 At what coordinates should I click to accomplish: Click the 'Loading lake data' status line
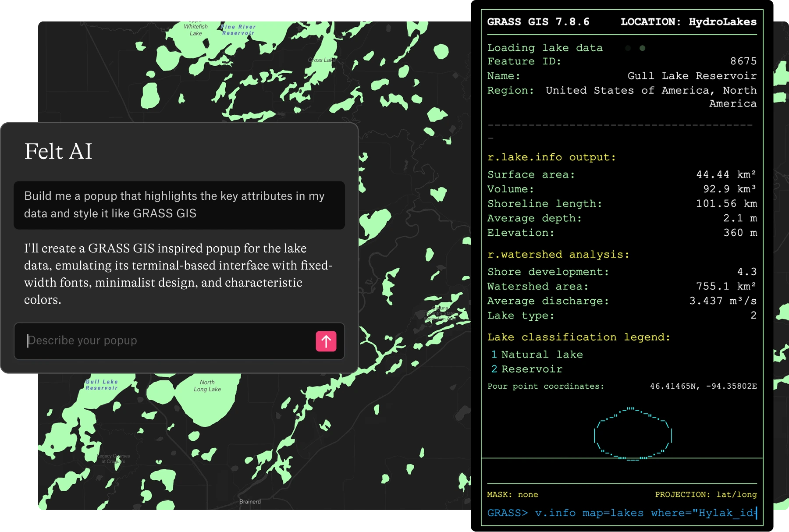tap(545, 48)
